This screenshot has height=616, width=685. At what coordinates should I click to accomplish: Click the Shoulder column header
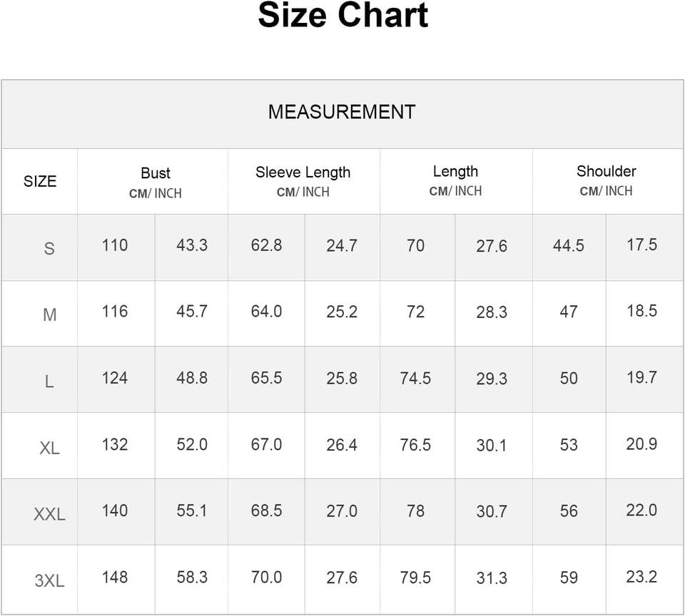click(606, 171)
